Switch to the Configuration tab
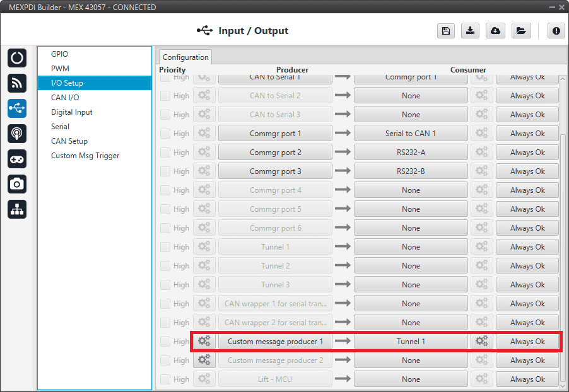 (185, 57)
